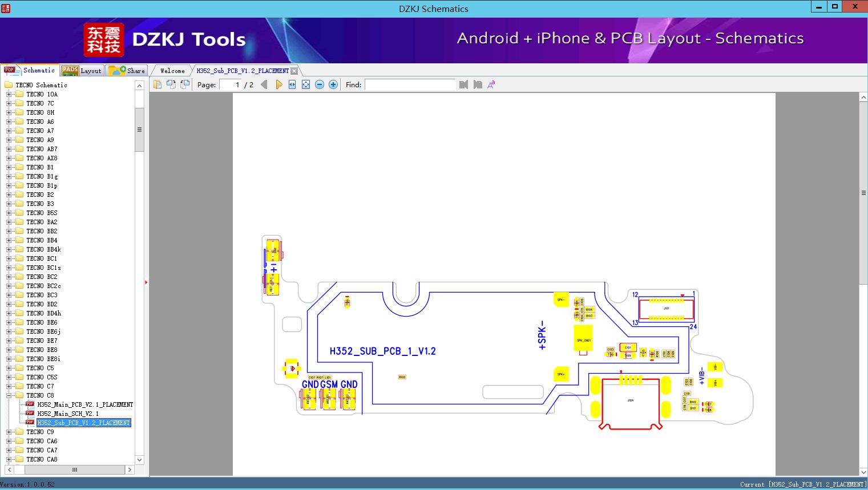Select the TECNO Schematic root folder
The width and height of the screenshot is (868, 490).
41,85
